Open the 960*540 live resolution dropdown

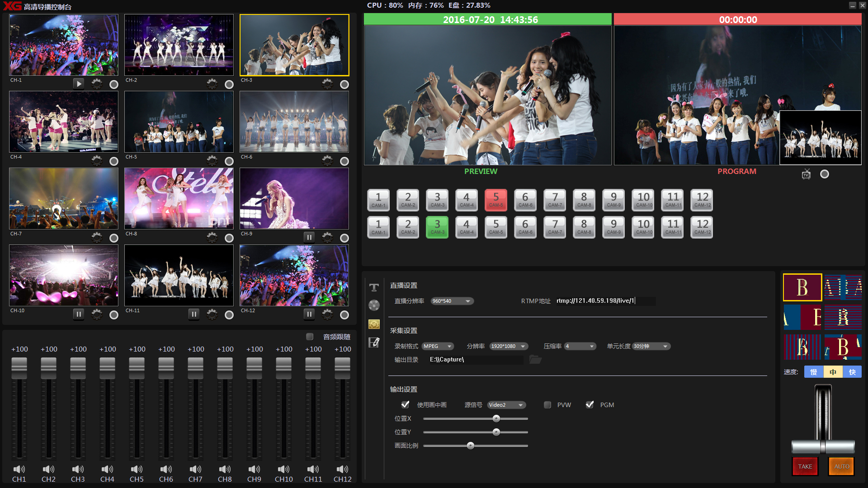click(x=452, y=301)
